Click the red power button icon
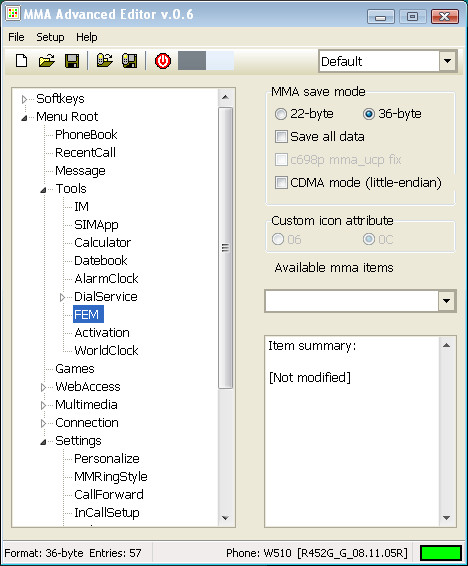 [x=163, y=61]
